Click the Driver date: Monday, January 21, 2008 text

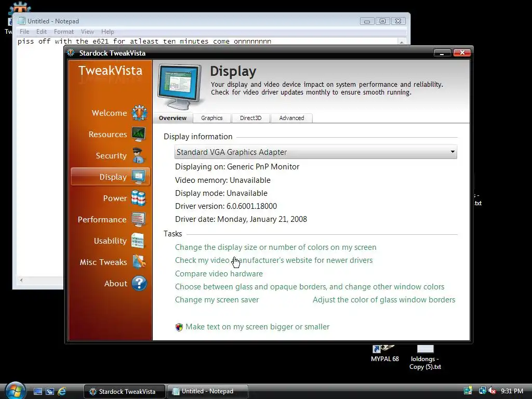click(241, 219)
